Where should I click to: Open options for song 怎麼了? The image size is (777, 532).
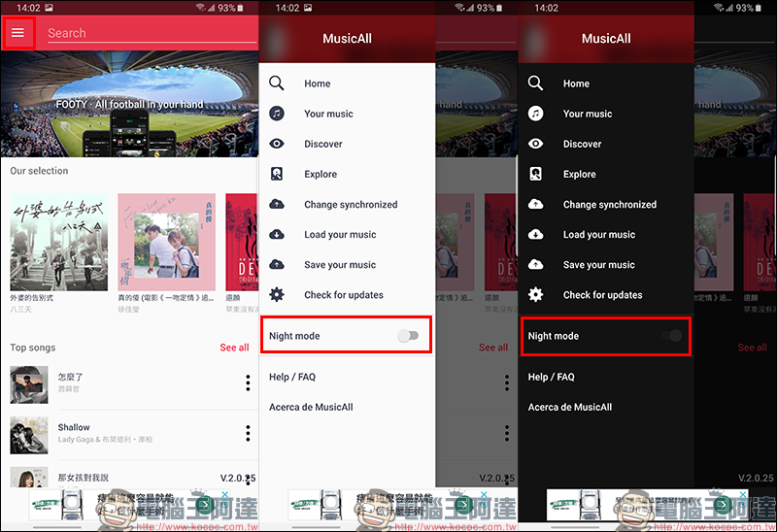click(x=248, y=382)
